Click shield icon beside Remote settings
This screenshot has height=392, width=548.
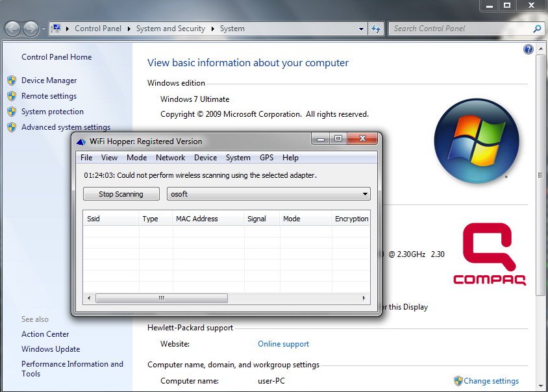pyautogui.click(x=12, y=96)
